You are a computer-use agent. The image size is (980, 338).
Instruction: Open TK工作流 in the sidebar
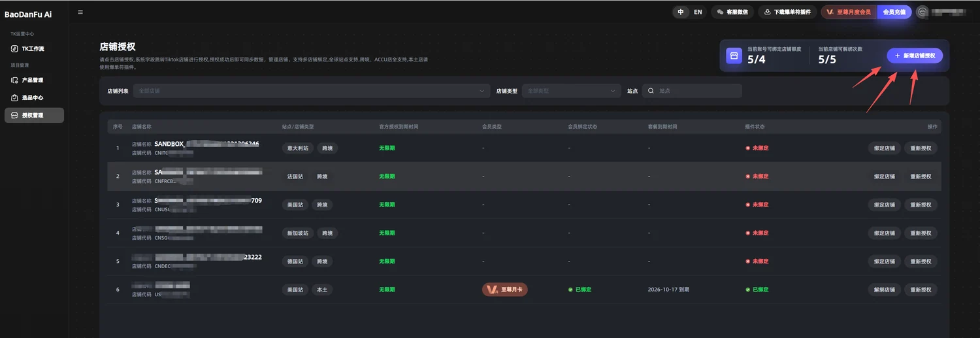coord(34,49)
